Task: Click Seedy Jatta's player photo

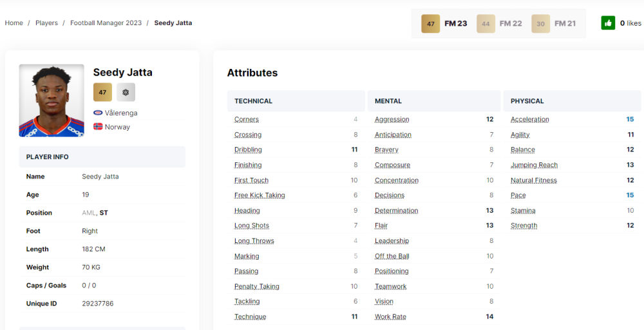Action: [x=52, y=100]
